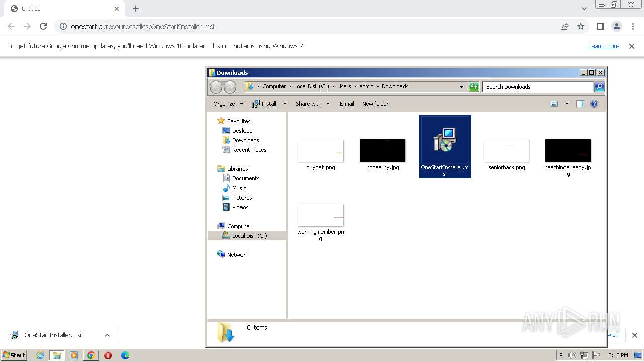The width and height of the screenshot is (644, 362).
Task: Open Music library
Action: click(x=239, y=188)
